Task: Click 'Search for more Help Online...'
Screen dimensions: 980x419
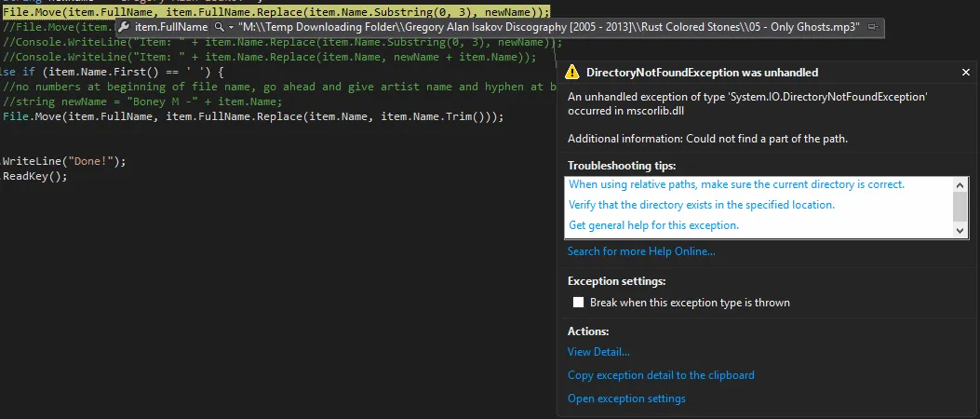Action: pyautogui.click(x=641, y=251)
